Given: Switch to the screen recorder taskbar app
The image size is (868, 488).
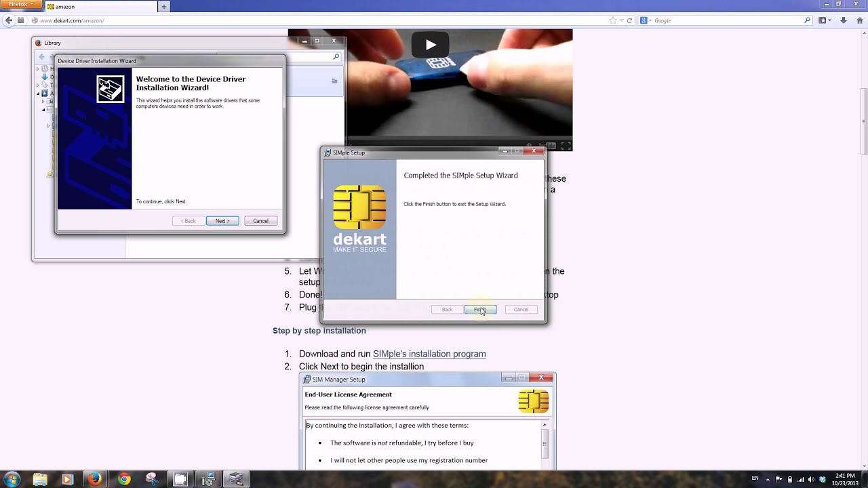Looking at the screenshot, I should (180, 479).
